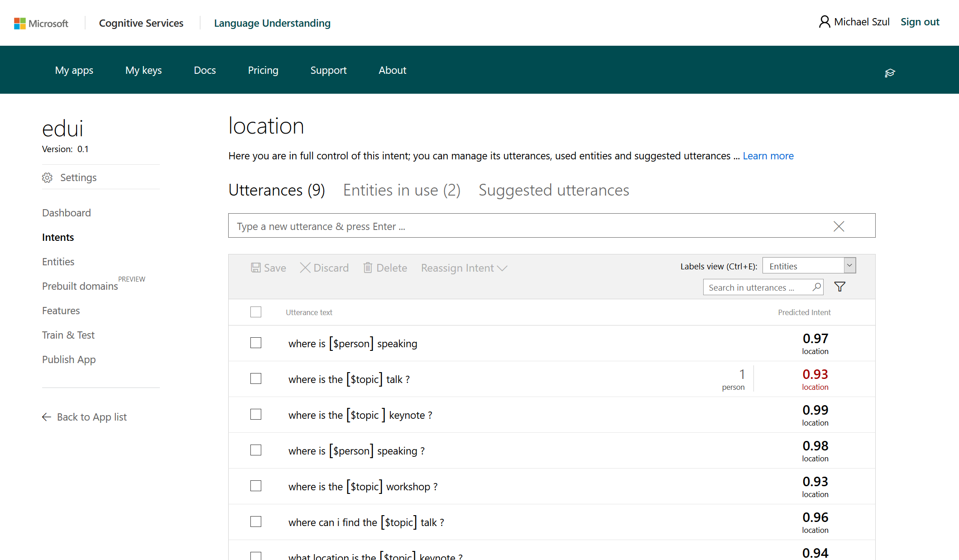Image resolution: width=959 pixels, height=560 pixels.
Task: Click the user profile icon beside Michael Szul
Action: coord(825,22)
